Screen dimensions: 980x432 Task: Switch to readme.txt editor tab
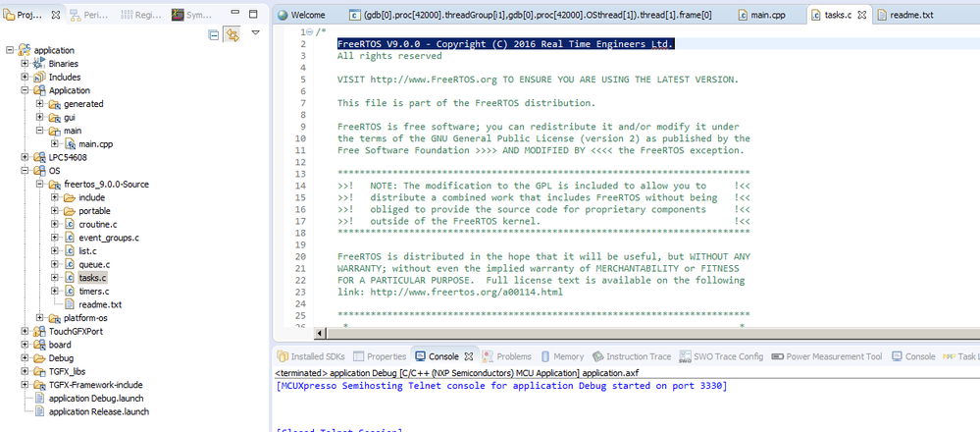click(905, 15)
